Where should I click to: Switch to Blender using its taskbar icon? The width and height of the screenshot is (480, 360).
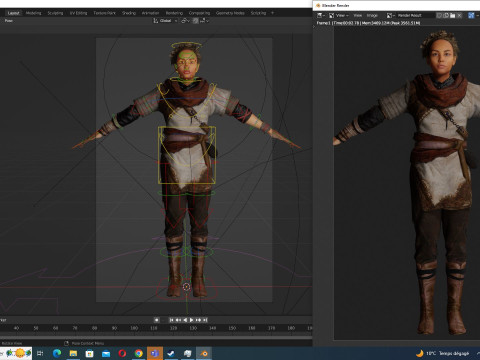(x=204, y=353)
